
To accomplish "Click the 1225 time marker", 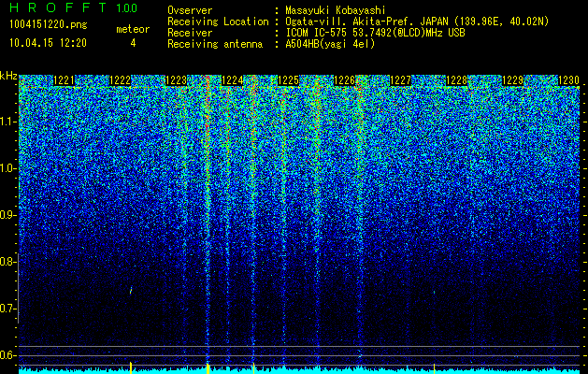I will tap(288, 80).
